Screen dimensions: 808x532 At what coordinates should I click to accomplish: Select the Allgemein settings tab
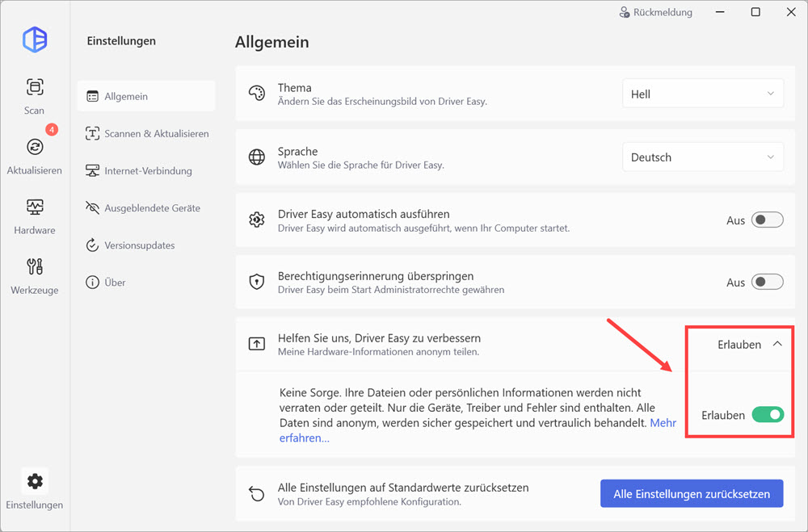pyautogui.click(x=146, y=96)
